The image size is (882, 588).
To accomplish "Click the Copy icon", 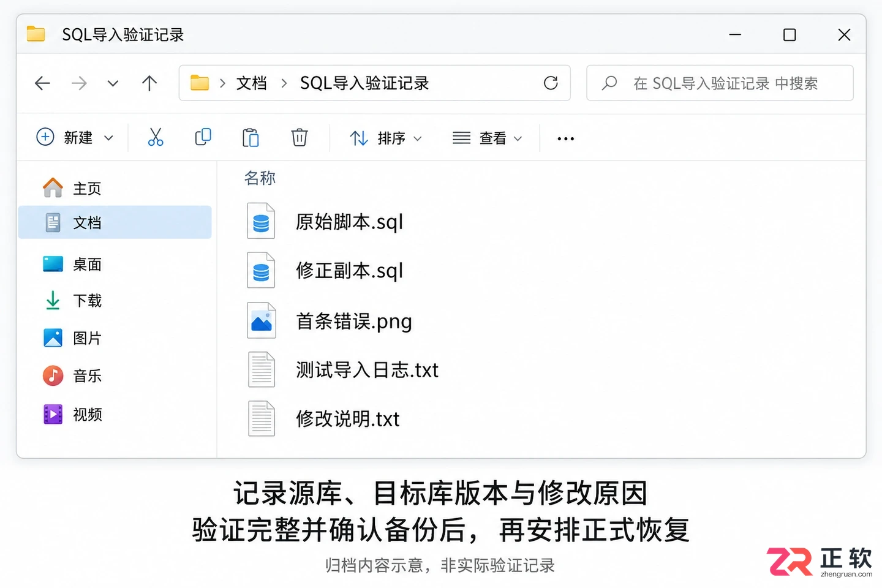I will [x=203, y=137].
